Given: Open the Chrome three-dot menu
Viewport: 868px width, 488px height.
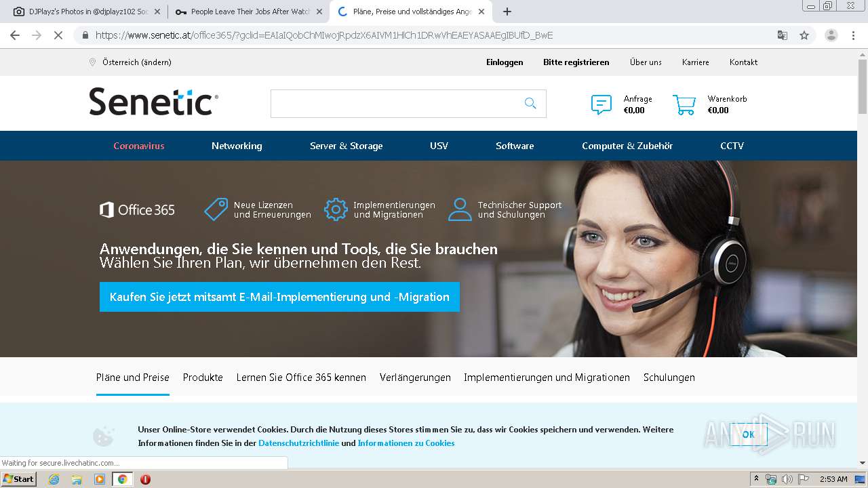Looking at the screenshot, I should pyautogui.click(x=853, y=35).
